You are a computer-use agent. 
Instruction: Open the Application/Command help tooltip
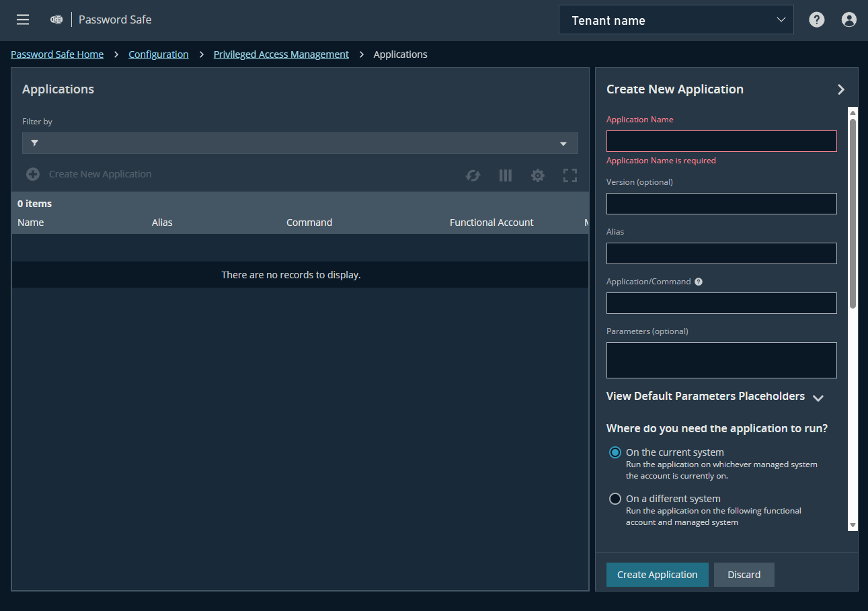point(698,281)
